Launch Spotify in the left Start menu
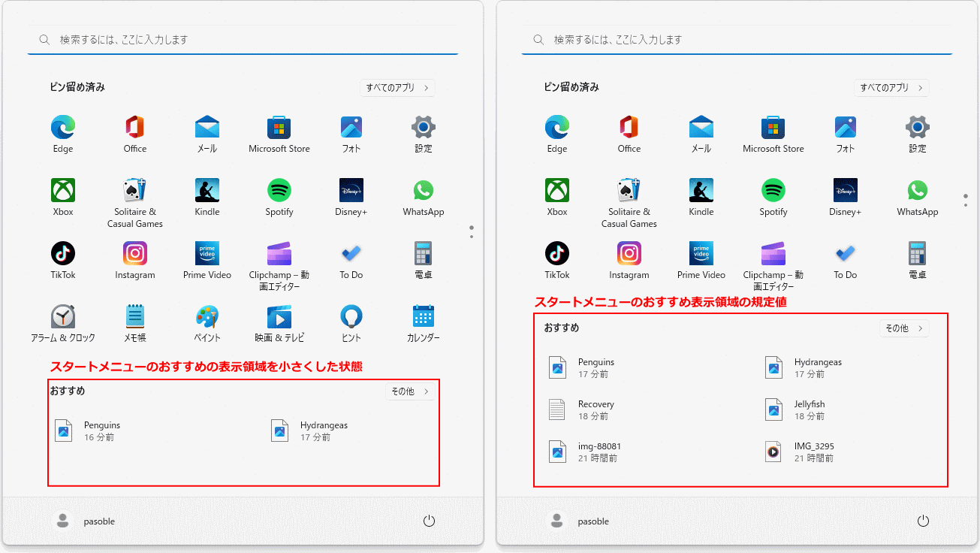 pyautogui.click(x=279, y=198)
